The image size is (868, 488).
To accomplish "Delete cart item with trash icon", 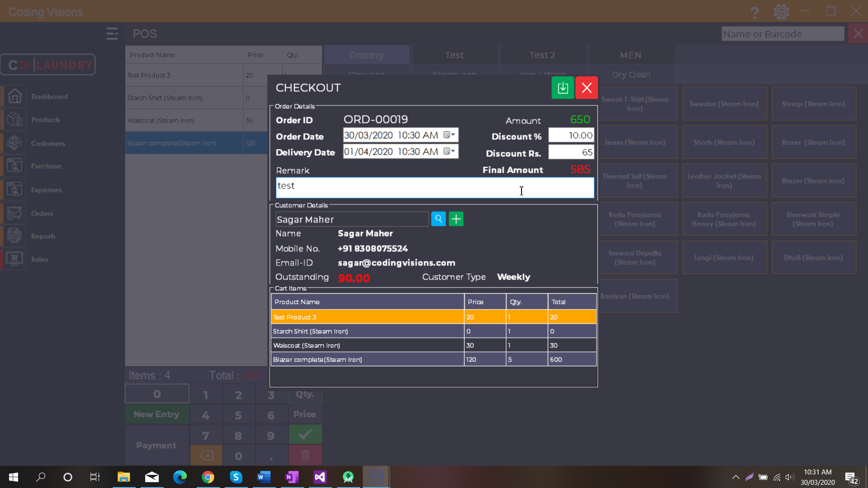I will 305,455.
